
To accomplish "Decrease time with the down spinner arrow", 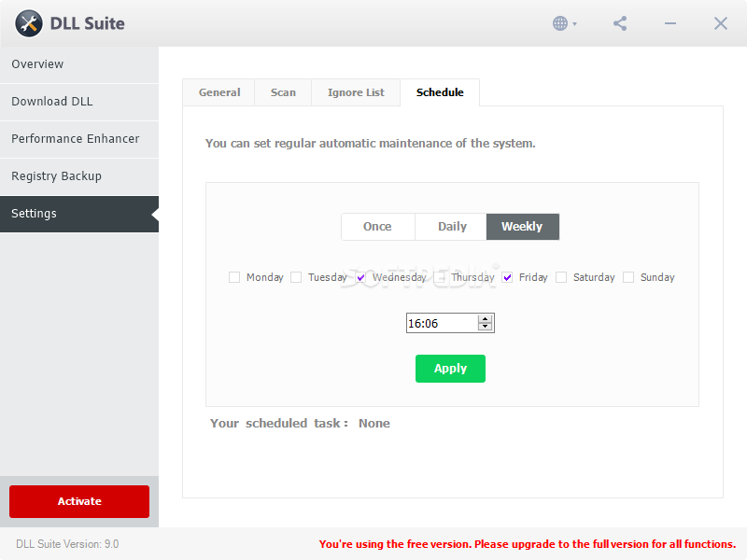I will (485, 326).
